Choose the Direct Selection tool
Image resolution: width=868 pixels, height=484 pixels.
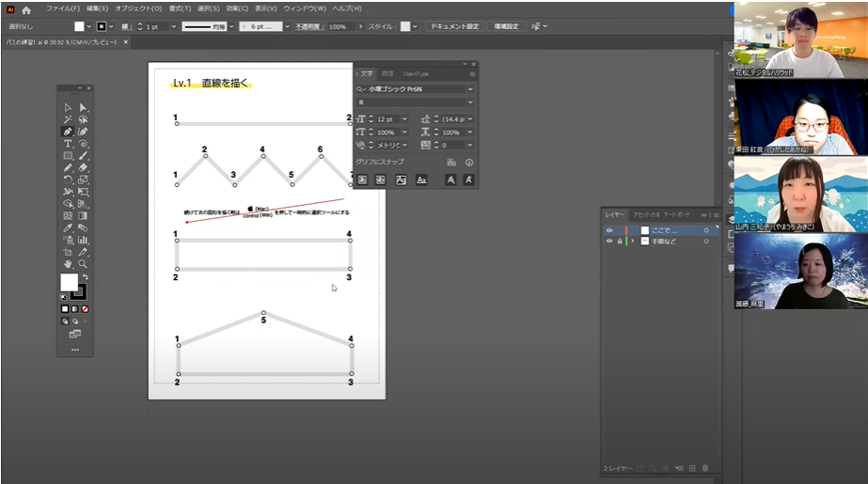click(84, 108)
